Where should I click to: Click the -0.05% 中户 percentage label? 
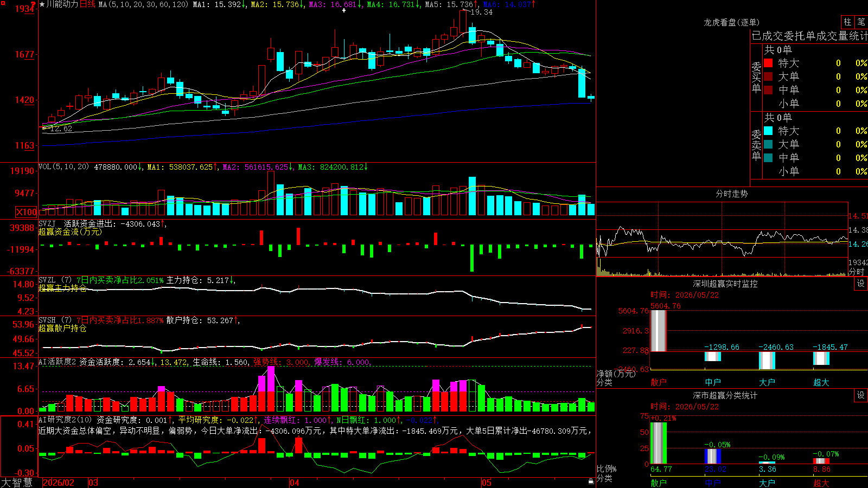click(717, 445)
